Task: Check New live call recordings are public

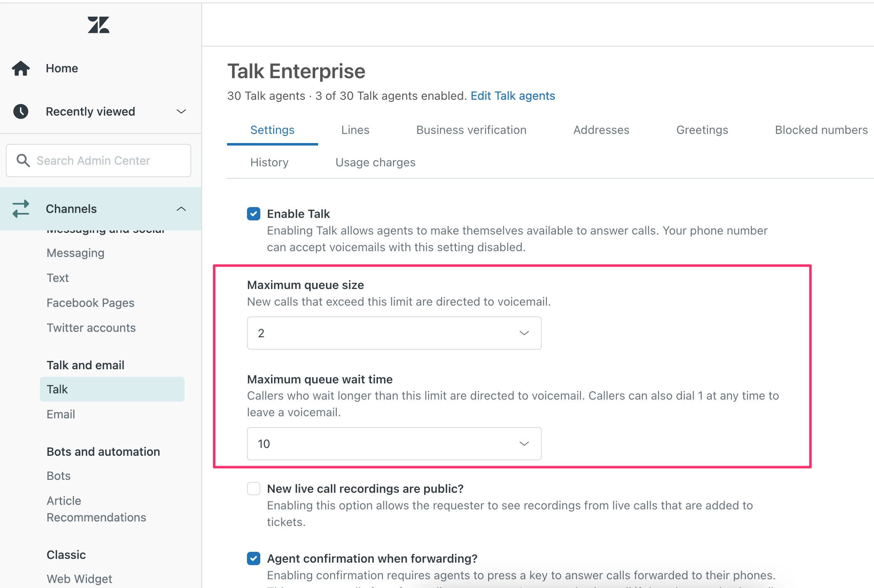Action: point(254,489)
